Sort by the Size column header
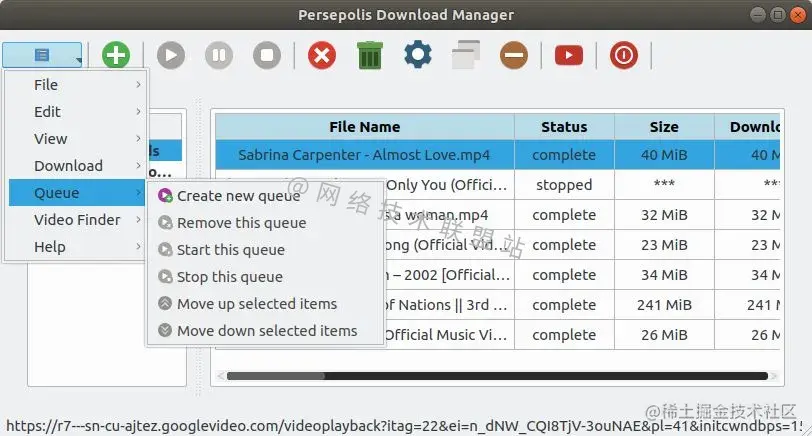Image resolution: width=812 pixels, height=436 pixels. click(664, 127)
